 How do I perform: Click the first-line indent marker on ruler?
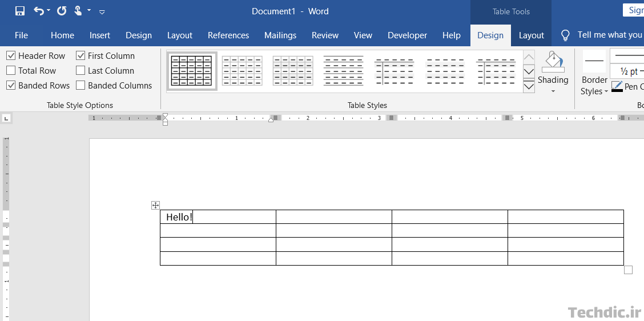[x=165, y=115]
